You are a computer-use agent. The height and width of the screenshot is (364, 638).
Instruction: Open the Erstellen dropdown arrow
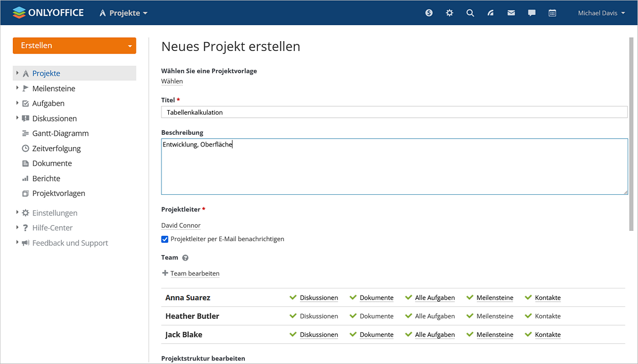point(130,46)
